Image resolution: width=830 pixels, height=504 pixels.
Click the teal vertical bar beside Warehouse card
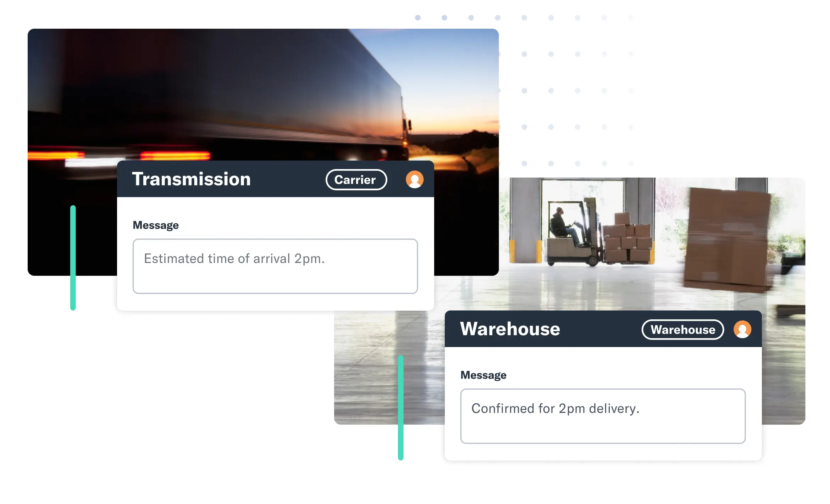(x=401, y=408)
